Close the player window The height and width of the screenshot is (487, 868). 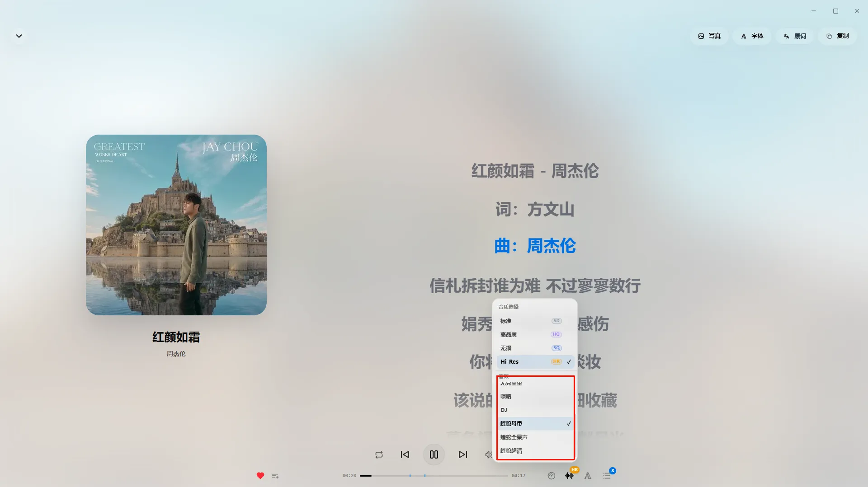pyautogui.click(x=857, y=11)
